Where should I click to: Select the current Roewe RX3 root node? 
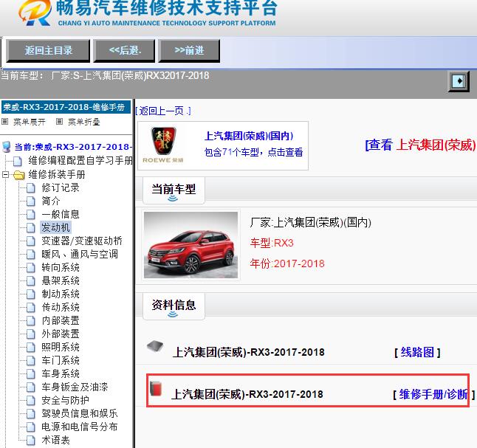pos(73,147)
